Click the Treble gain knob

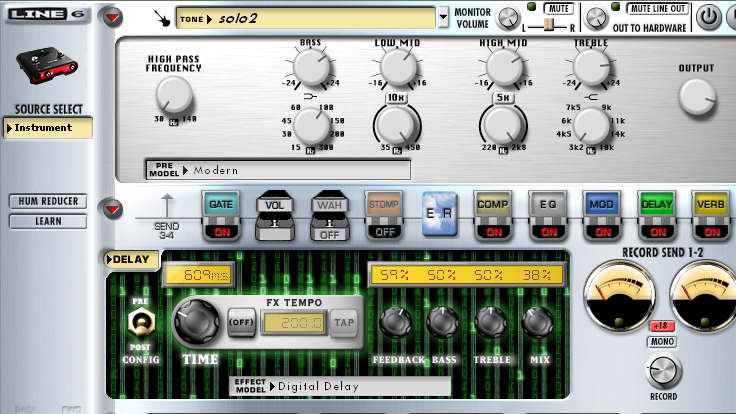[591, 67]
